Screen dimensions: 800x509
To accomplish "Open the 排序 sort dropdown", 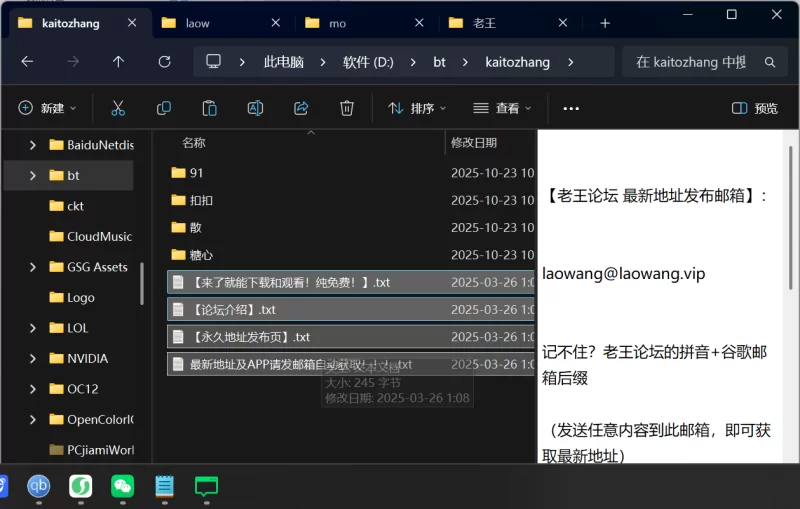I will pyautogui.click(x=417, y=108).
